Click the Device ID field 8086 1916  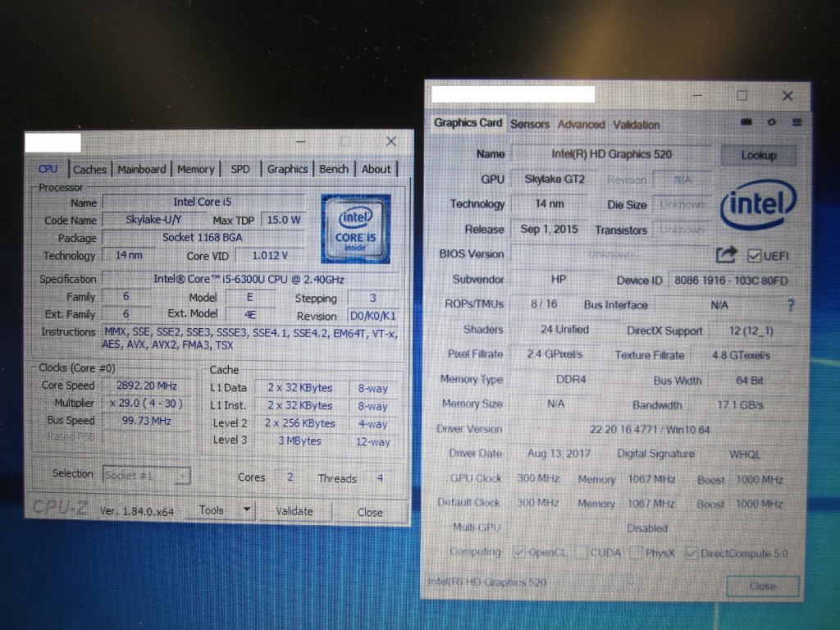point(731,281)
